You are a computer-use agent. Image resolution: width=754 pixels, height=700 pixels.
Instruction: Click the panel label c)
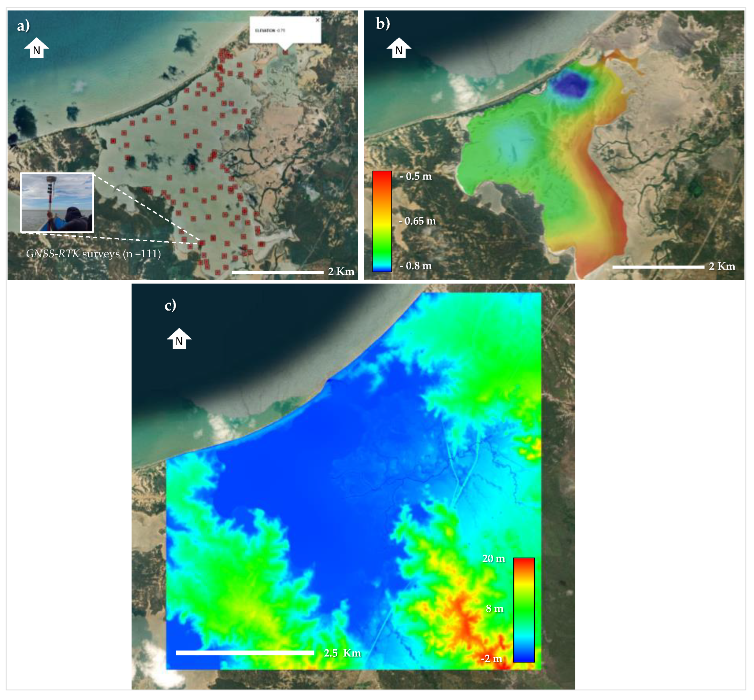[x=171, y=305]
